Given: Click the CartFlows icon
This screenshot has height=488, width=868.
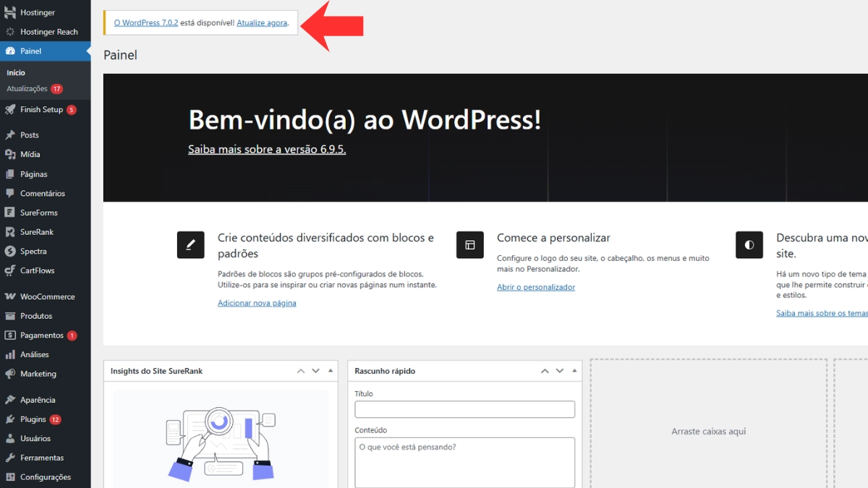Looking at the screenshot, I should 10,270.
